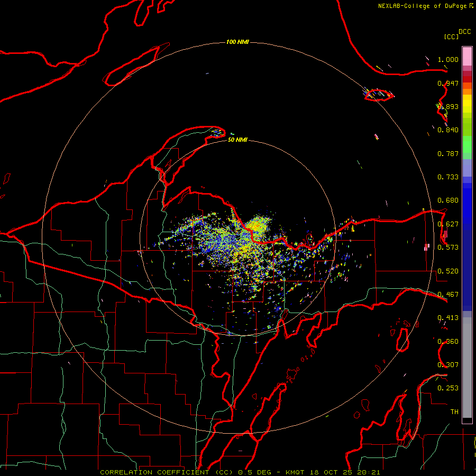
Task: Click the KMQT radar site identifier
Action: [295, 472]
